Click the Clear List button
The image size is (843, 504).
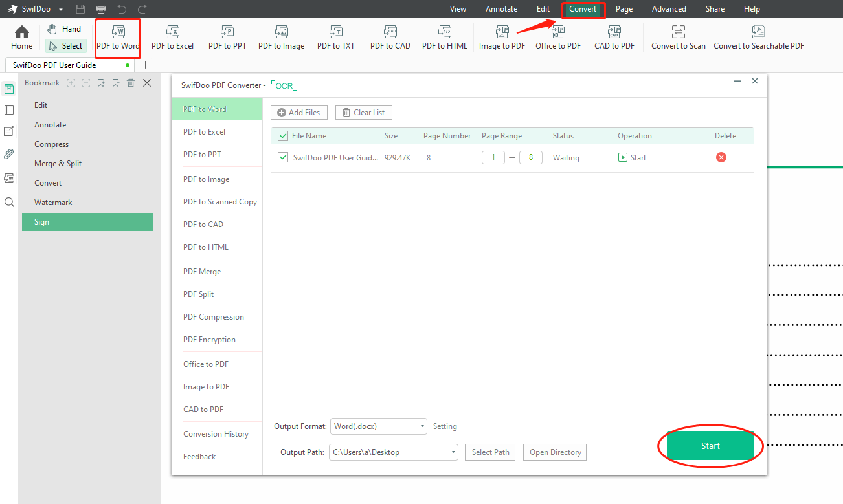point(363,113)
